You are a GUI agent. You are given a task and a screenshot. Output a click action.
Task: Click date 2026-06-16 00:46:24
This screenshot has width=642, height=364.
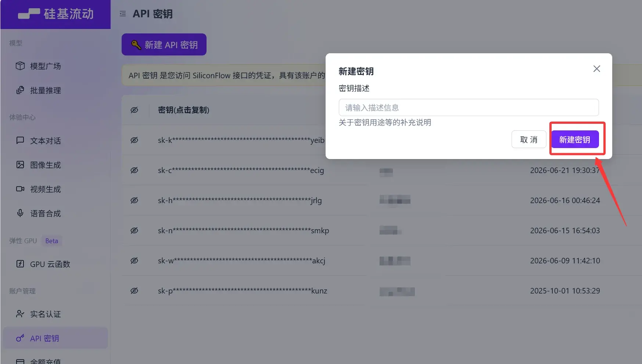coord(565,201)
